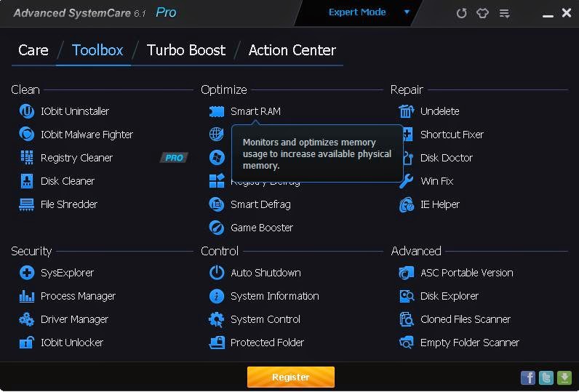
Task: Click the Driver Manager text label
Action: coord(74,319)
